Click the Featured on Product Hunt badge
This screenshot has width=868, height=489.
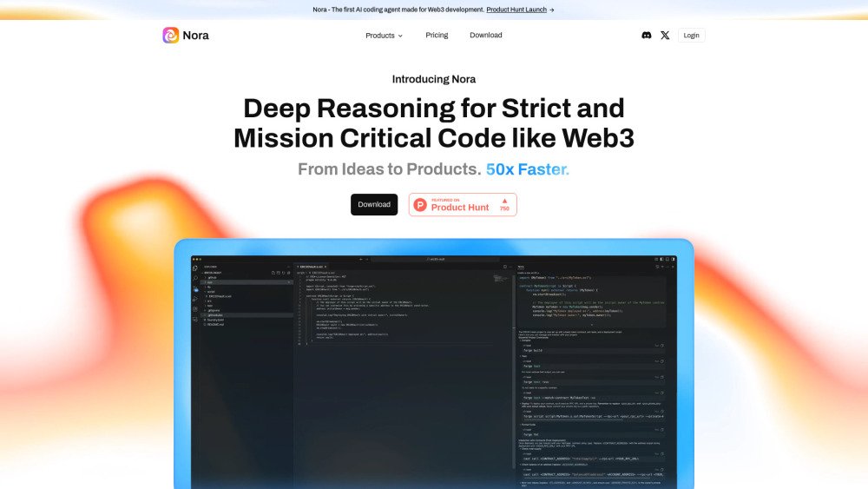click(463, 205)
